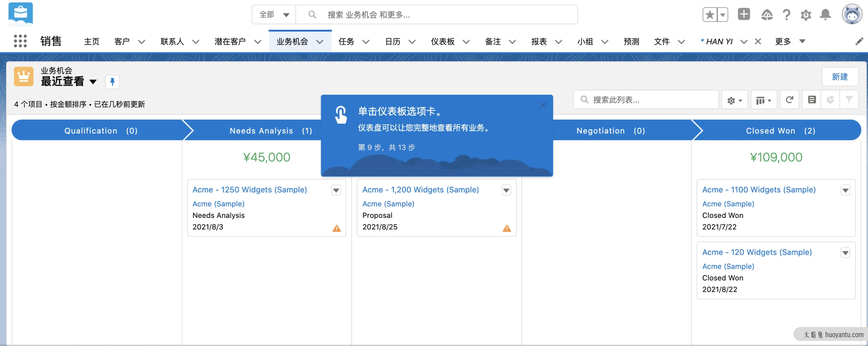Expand the 业务机会 tab chevron
Viewport: 868px width, 346px height.
tap(320, 42)
